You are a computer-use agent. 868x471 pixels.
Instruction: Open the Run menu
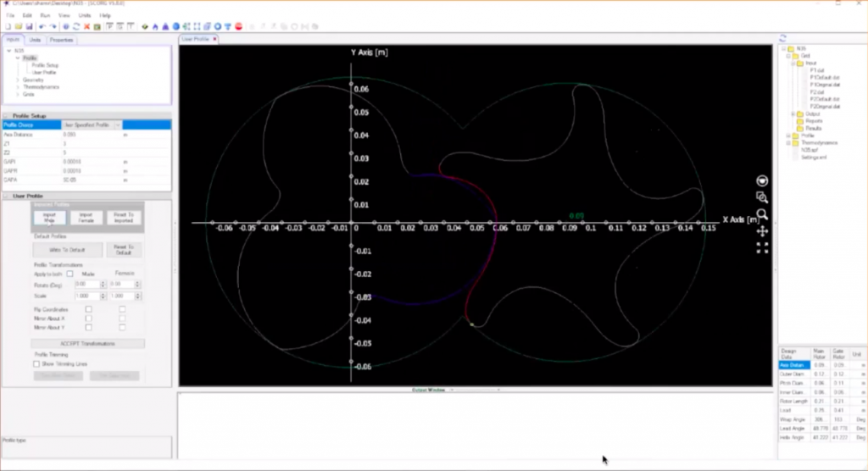pos(45,15)
